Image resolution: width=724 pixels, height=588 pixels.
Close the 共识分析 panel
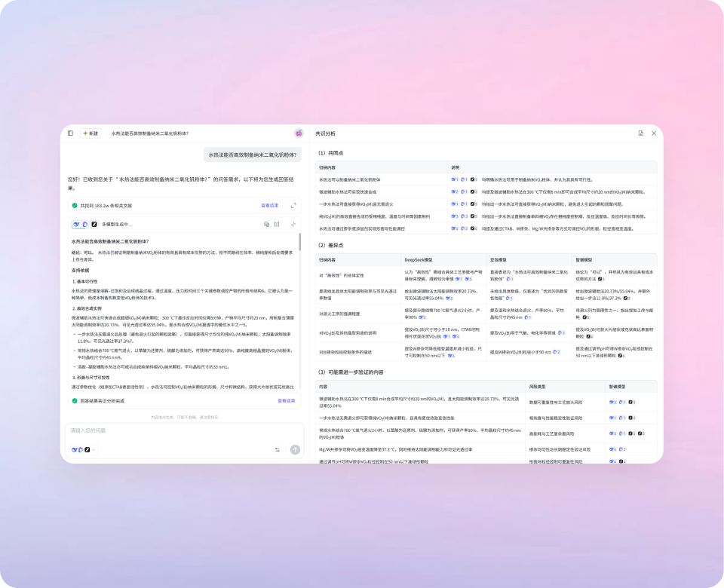pos(654,133)
